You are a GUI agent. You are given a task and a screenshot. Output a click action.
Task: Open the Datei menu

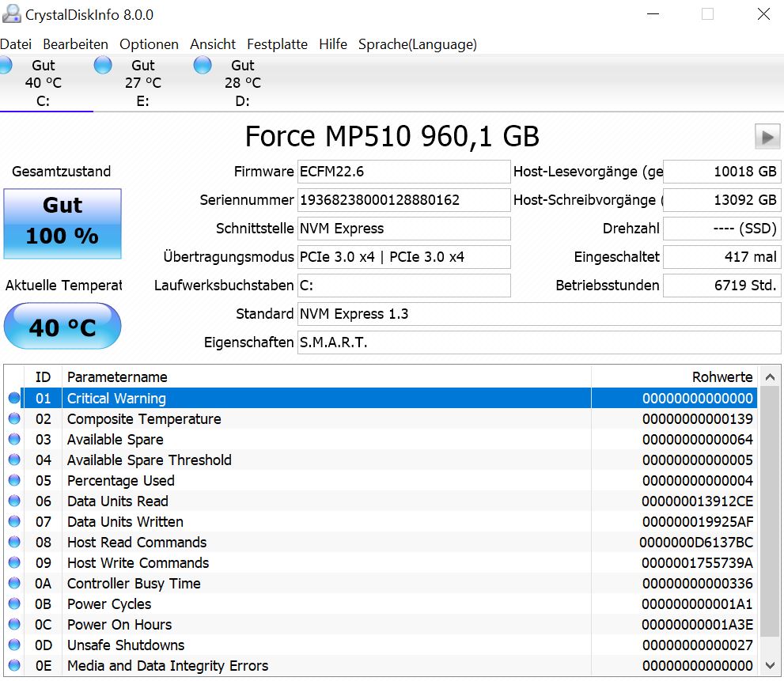click(x=16, y=44)
